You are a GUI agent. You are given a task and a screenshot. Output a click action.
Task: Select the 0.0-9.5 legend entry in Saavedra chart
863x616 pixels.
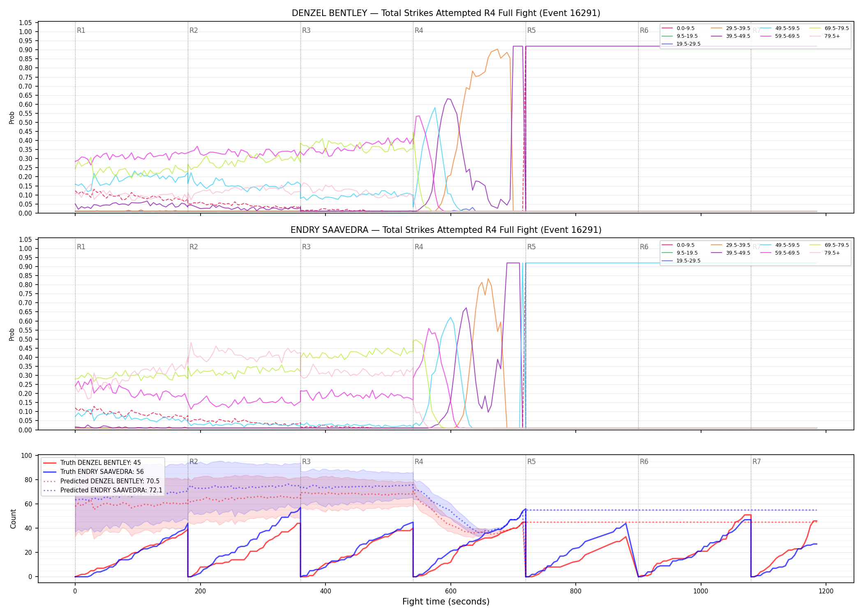point(678,245)
